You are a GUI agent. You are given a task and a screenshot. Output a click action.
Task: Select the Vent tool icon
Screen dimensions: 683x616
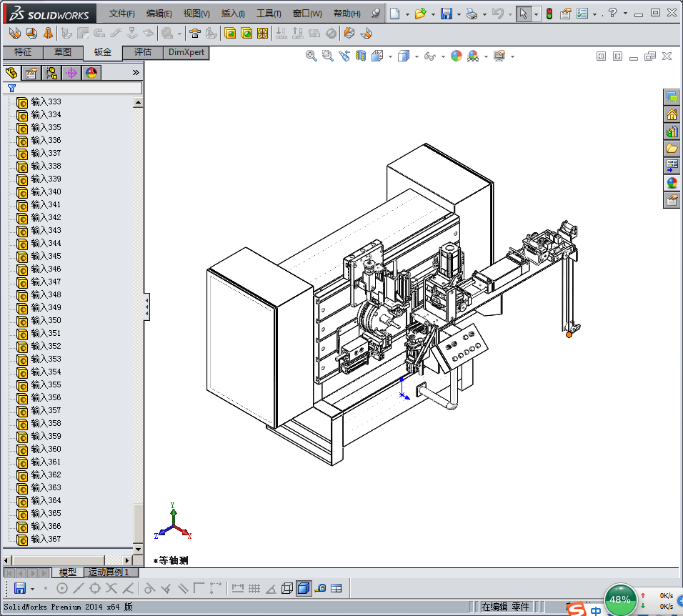tap(263, 33)
